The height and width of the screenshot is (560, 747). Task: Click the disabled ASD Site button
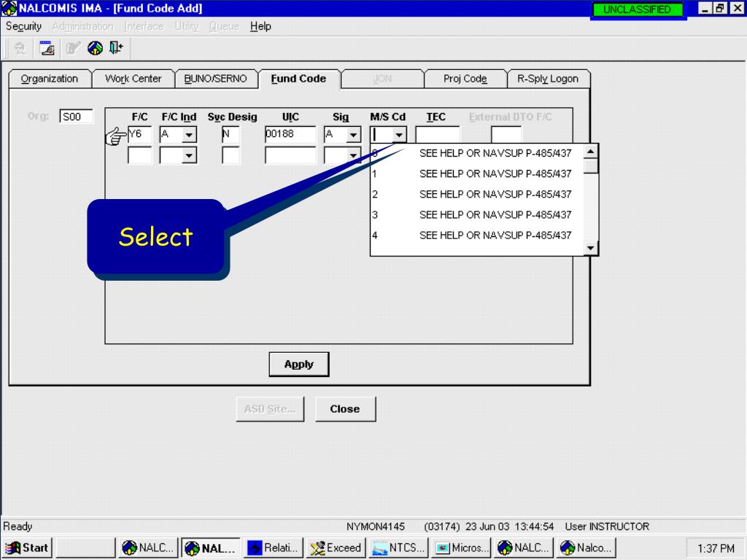click(x=270, y=409)
